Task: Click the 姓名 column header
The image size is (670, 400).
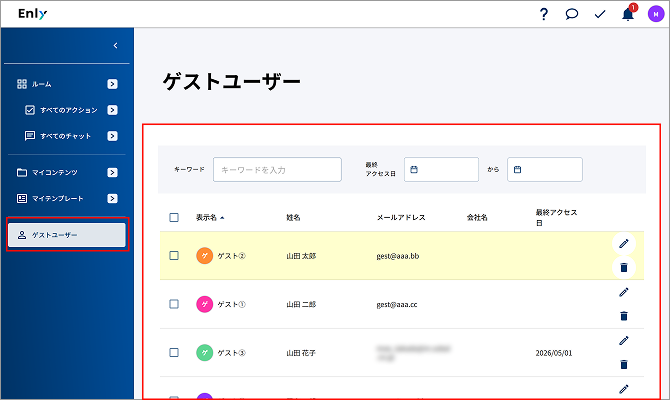Action: pyautogui.click(x=293, y=218)
